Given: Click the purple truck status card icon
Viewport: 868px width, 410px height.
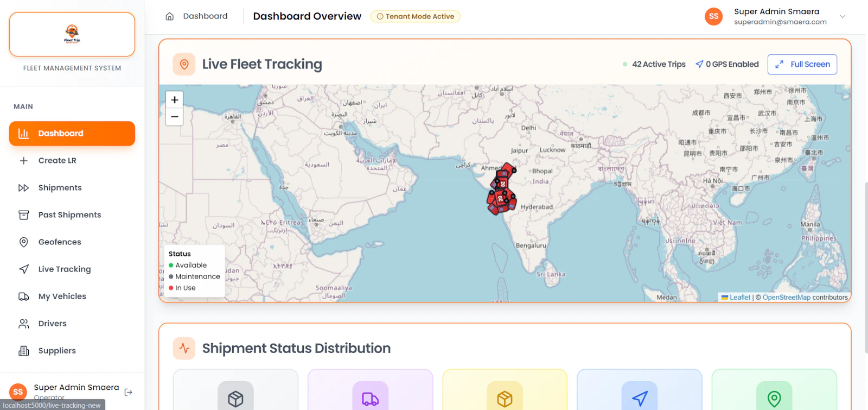Looking at the screenshot, I should point(371,399).
